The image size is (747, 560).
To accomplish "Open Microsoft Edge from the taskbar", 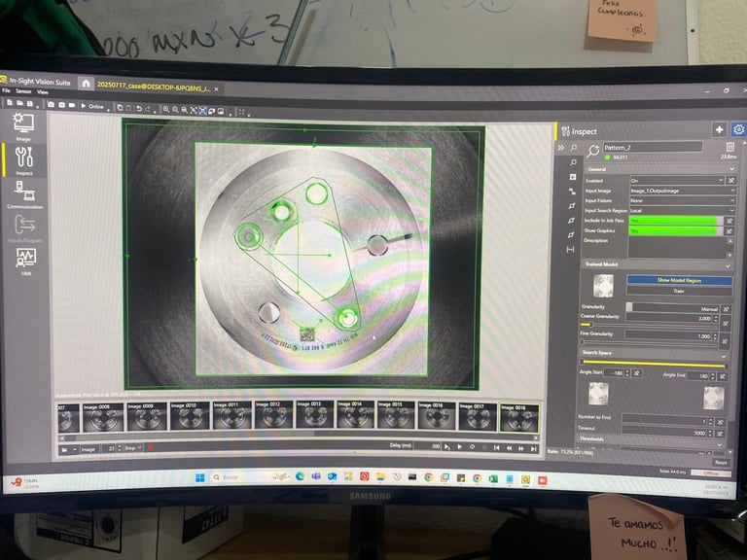I will click(x=300, y=476).
